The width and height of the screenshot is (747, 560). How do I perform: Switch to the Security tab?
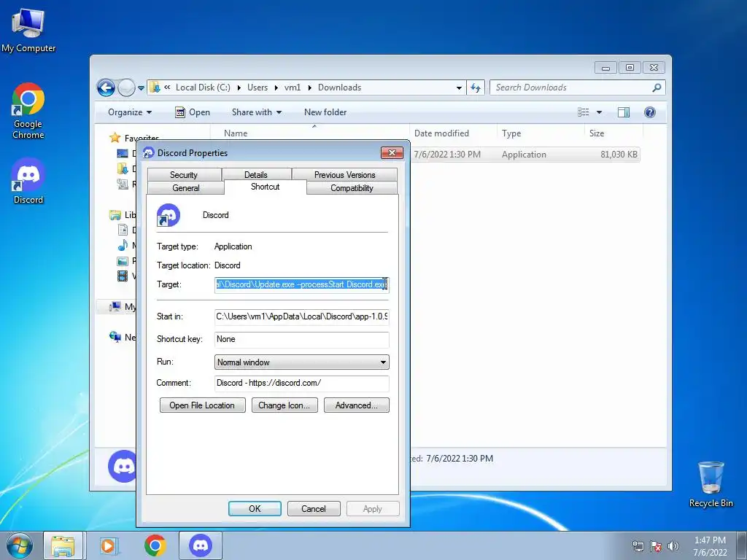tap(185, 175)
